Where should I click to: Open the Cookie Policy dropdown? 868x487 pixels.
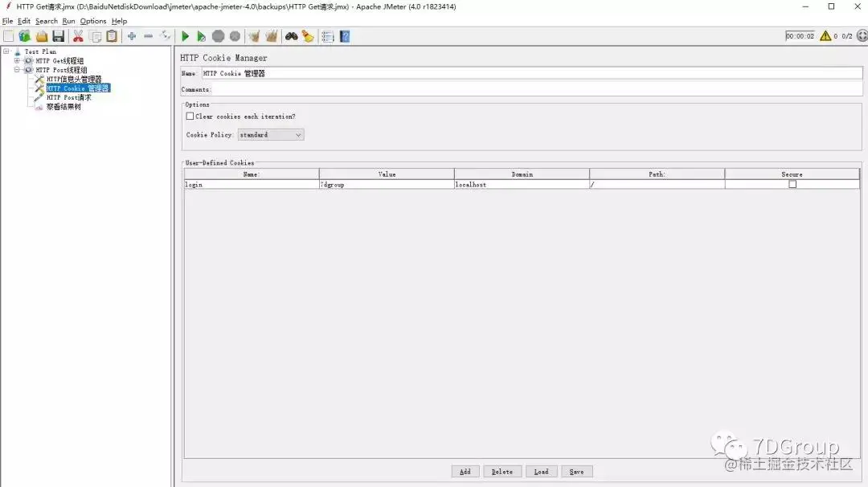(271, 135)
